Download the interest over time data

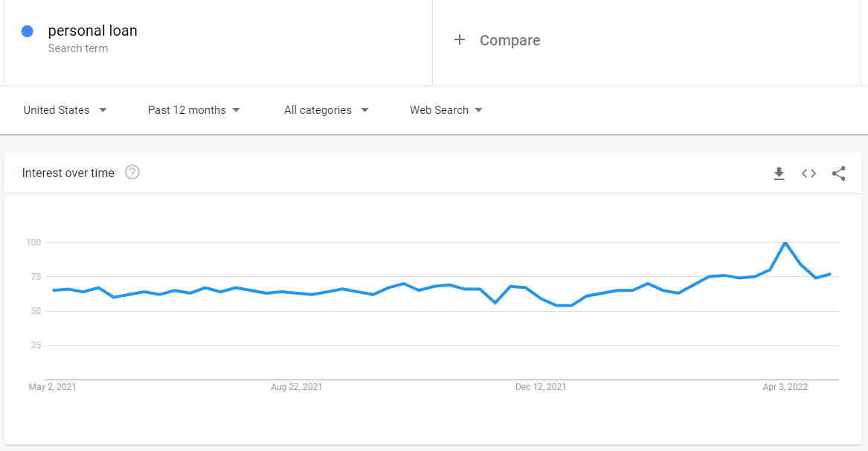click(779, 173)
